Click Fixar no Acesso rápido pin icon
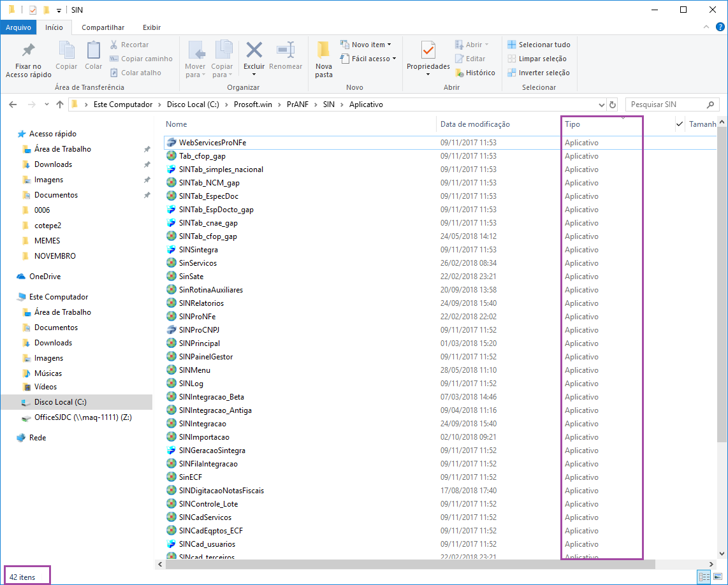The width and height of the screenshot is (728, 585). (x=28, y=51)
